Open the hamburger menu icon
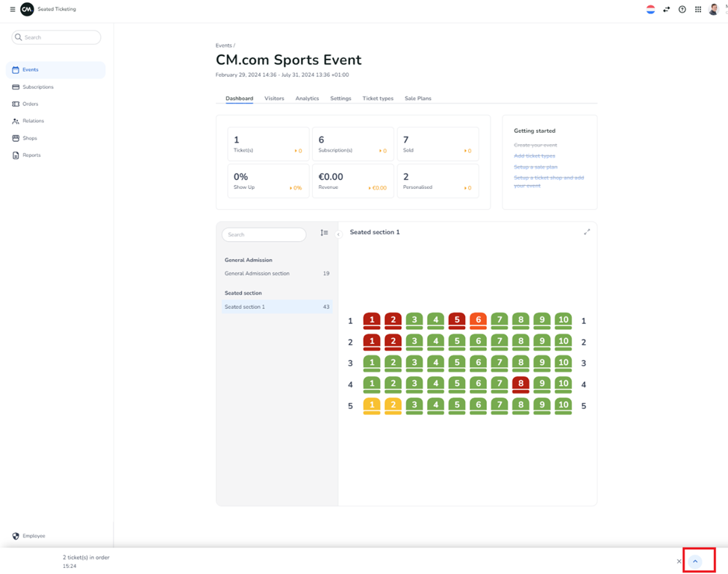 (12, 10)
